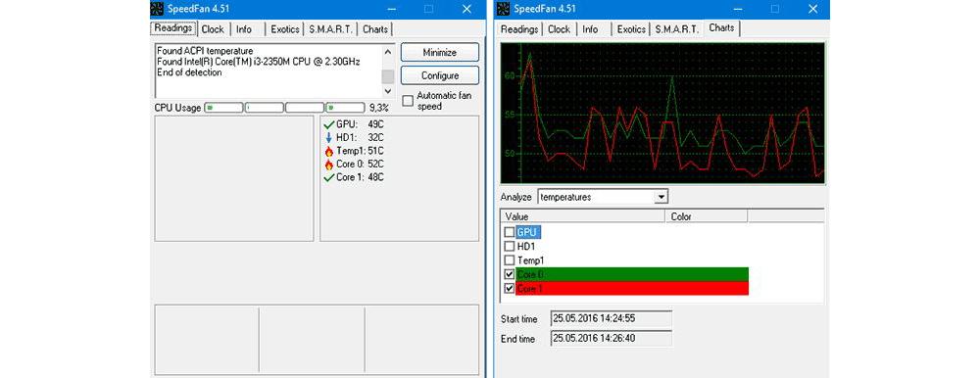Enable the Automatic fan speed checkbox
980x378 pixels.
pos(408,101)
